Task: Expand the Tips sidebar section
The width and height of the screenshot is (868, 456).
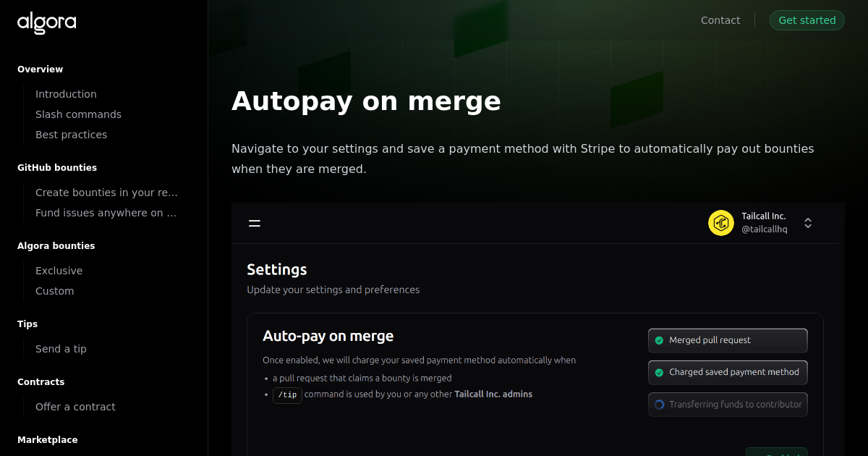Action: pyautogui.click(x=27, y=324)
